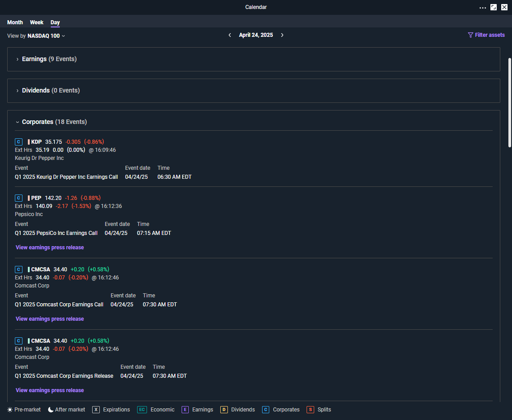Select the Day view tab
Screen dimensions: 512x420
tap(55, 22)
